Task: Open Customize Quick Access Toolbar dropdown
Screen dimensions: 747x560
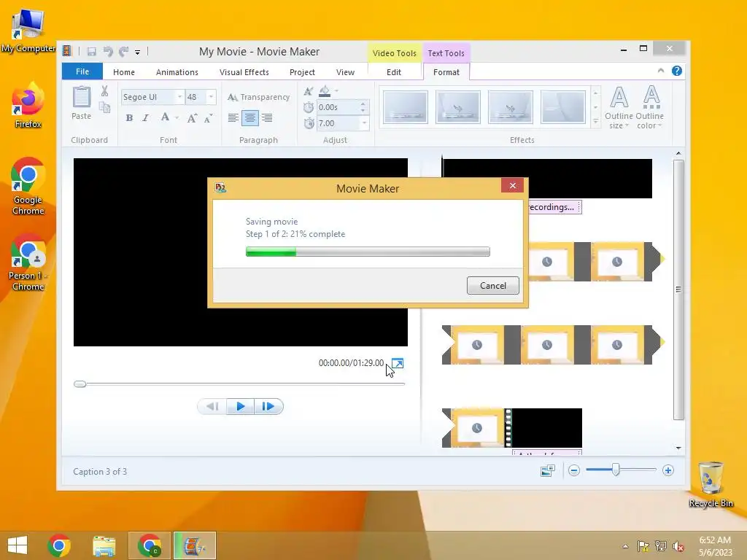Action: tap(137, 52)
